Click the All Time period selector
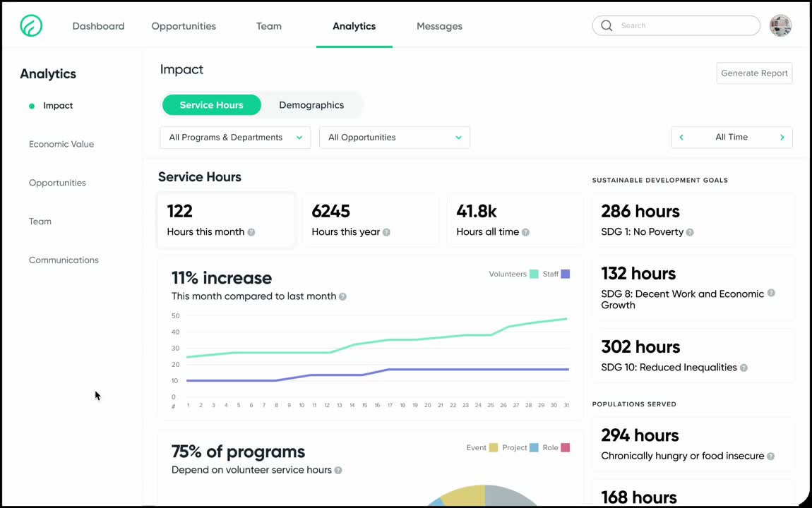This screenshot has width=812, height=508. click(732, 137)
